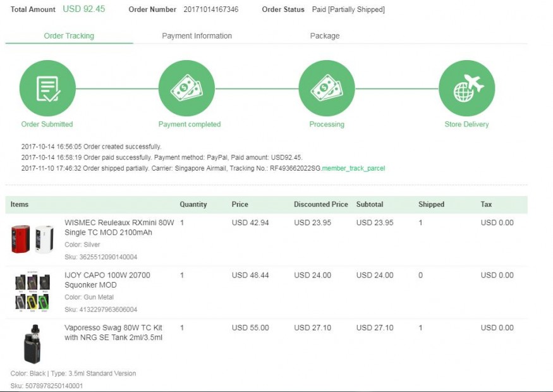Click the Processing step money icon
553x392 pixels.
click(327, 89)
